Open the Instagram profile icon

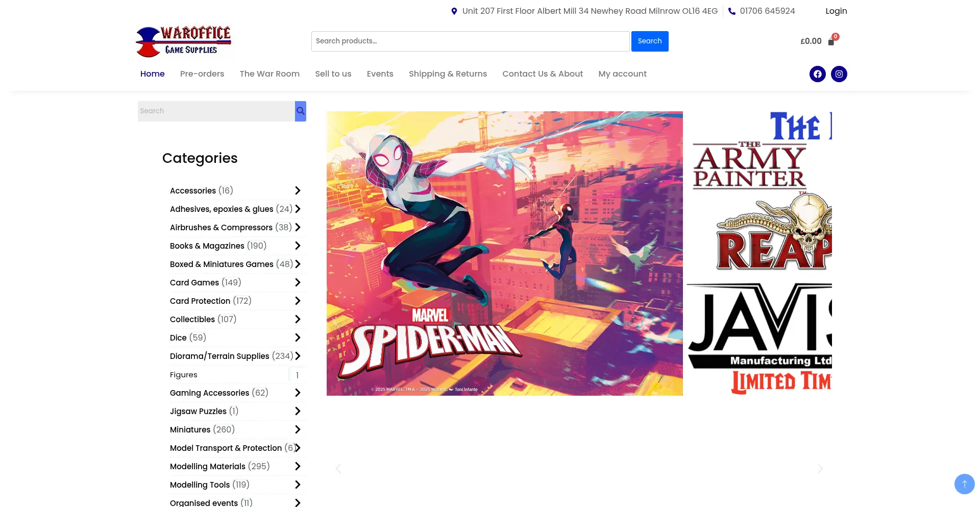[x=839, y=74]
